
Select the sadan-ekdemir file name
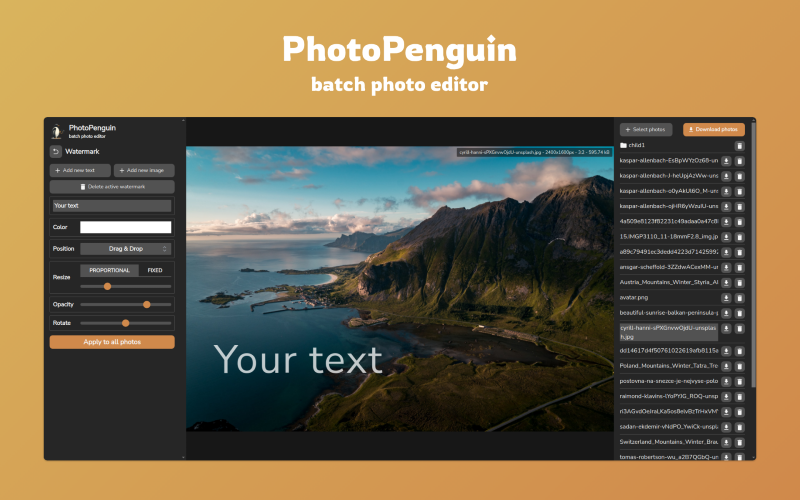(x=669, y=427)
